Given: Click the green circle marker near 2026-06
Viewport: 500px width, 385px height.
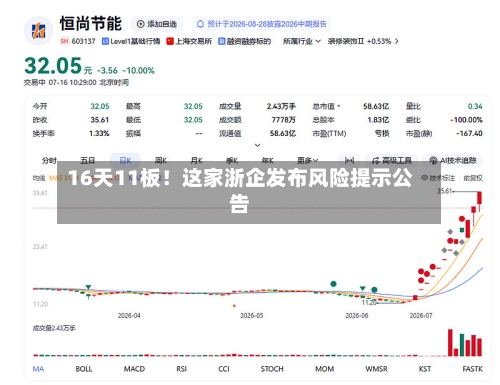Looking at the screenshot, I should 374,290.
